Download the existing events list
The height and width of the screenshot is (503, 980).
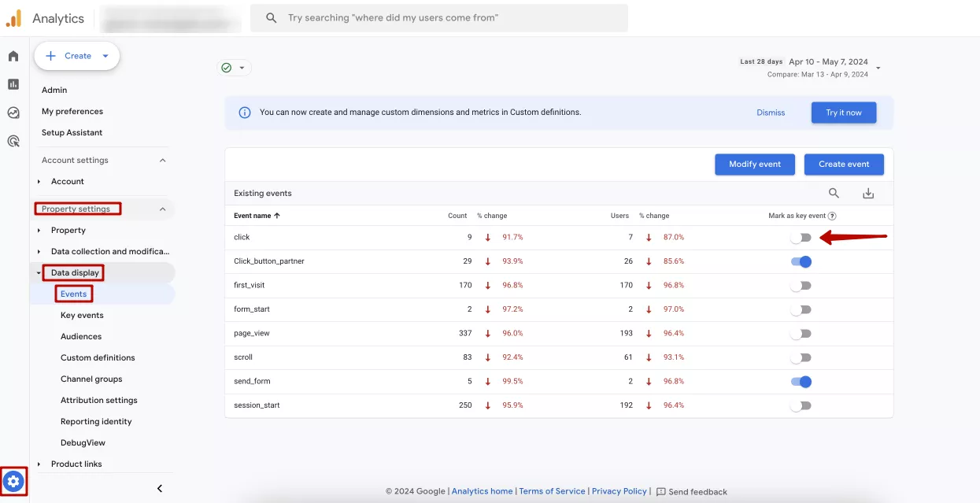point(868,194)
